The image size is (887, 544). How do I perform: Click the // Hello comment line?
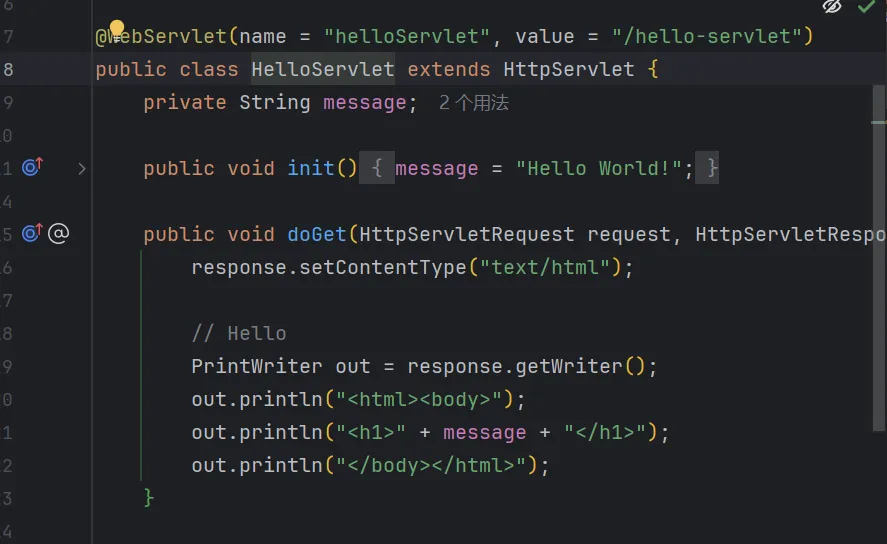coord(239,333)
